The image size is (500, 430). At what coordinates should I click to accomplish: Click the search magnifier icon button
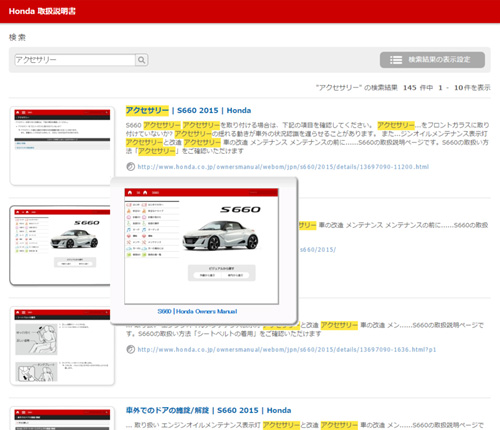(142, 60)
